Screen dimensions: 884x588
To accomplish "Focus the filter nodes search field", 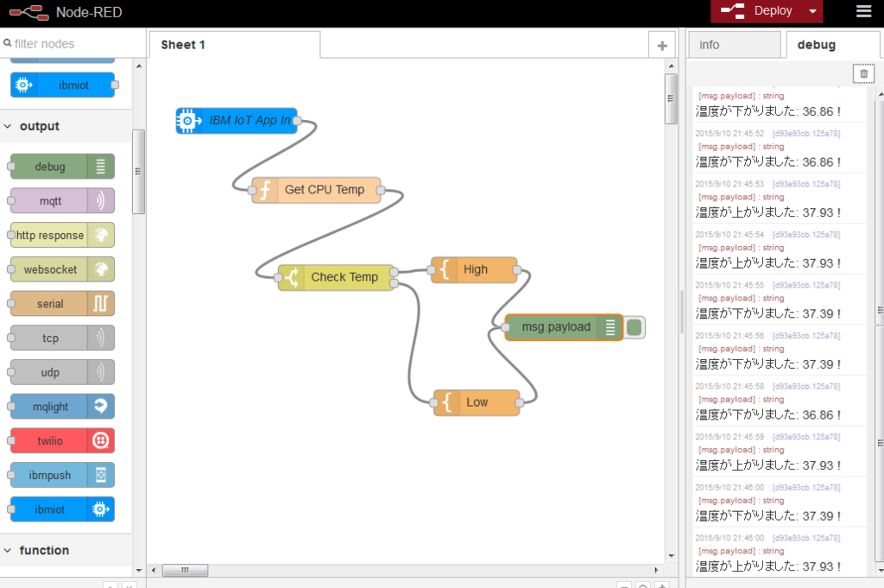I will [73, 43].
